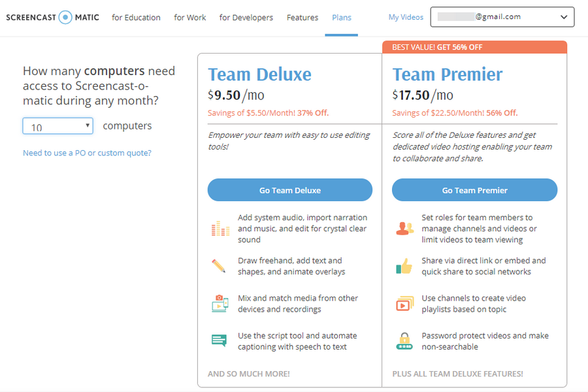This screenshot has width=588, height=392.
Task: Click the Best Value 56% off banner
Action: click(474, 47)
